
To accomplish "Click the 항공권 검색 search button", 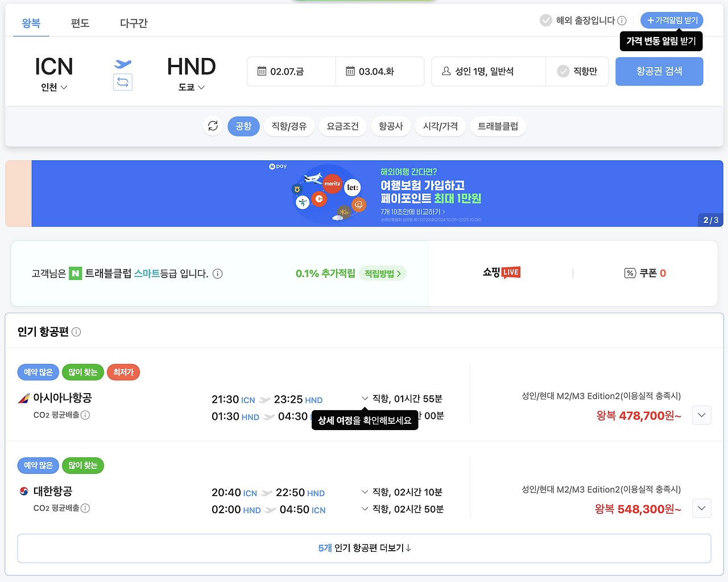I will click(x=659, y=71).
